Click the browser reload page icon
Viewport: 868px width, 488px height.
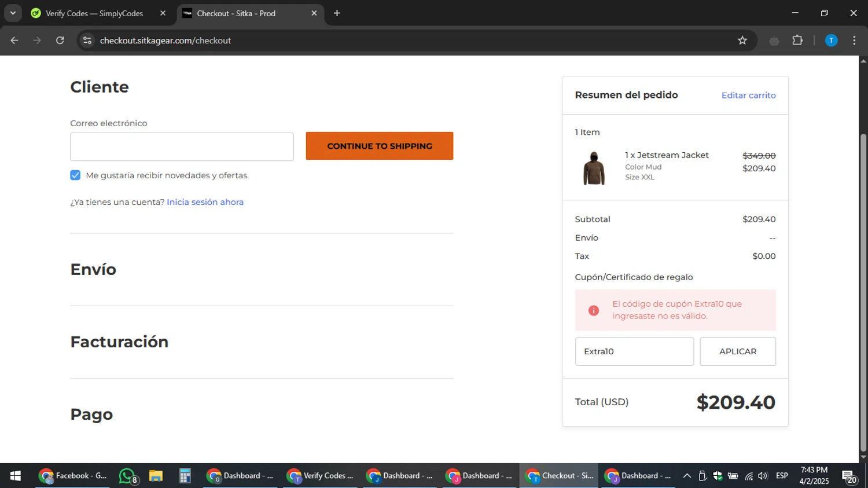coord(60,41)
